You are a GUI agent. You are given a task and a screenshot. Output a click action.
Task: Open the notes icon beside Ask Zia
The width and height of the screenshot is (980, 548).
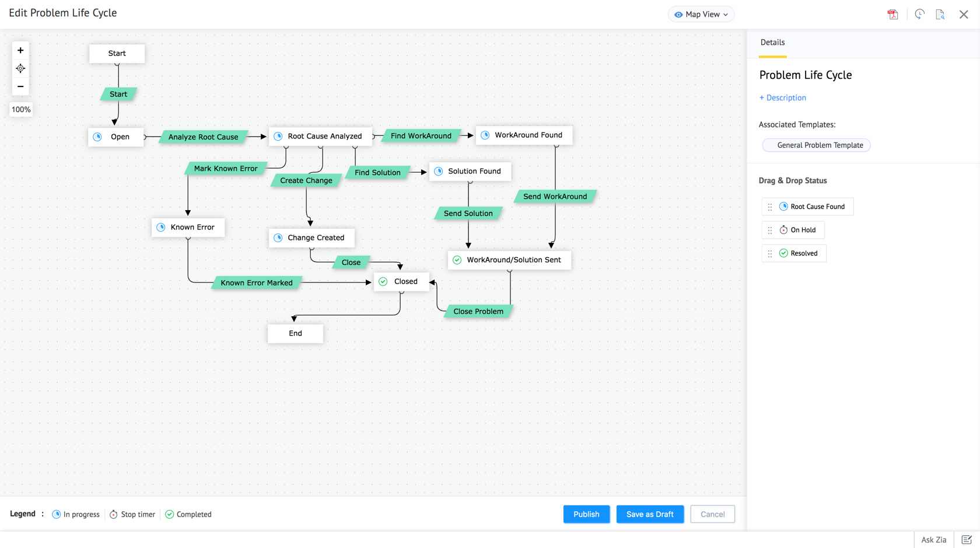coord(967,540)
